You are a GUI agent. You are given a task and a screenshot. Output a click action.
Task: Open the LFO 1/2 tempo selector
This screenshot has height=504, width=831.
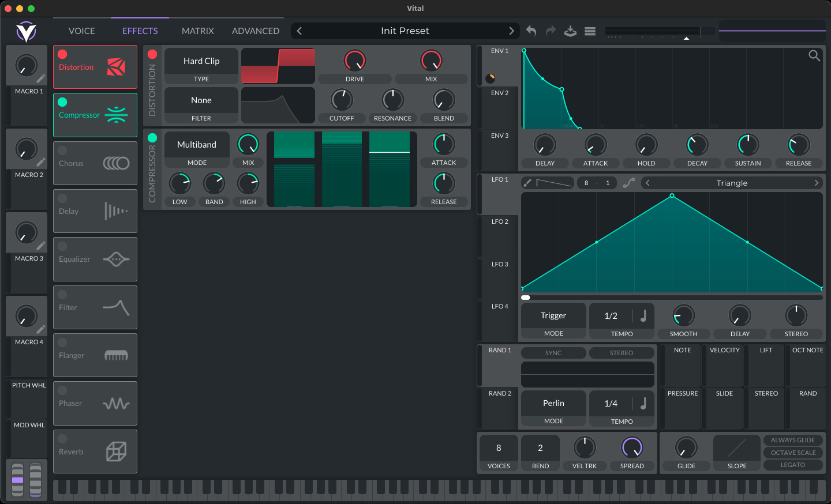(x=611, y=315)
